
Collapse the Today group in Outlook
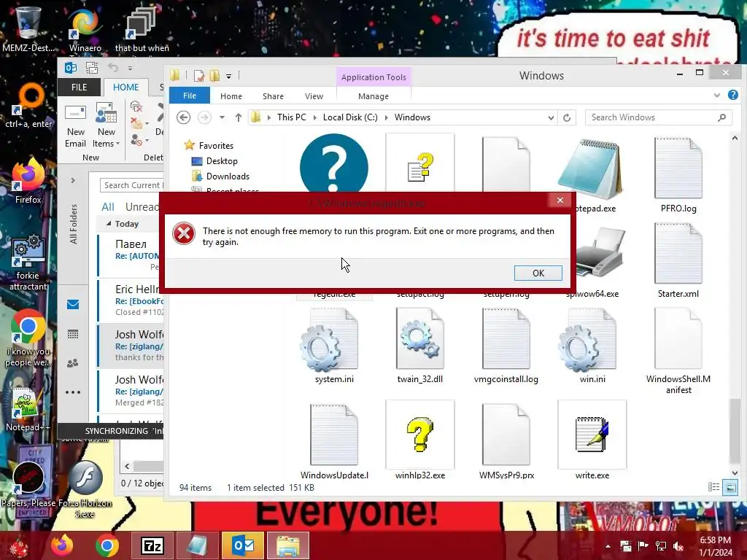(x=109, y=223)
